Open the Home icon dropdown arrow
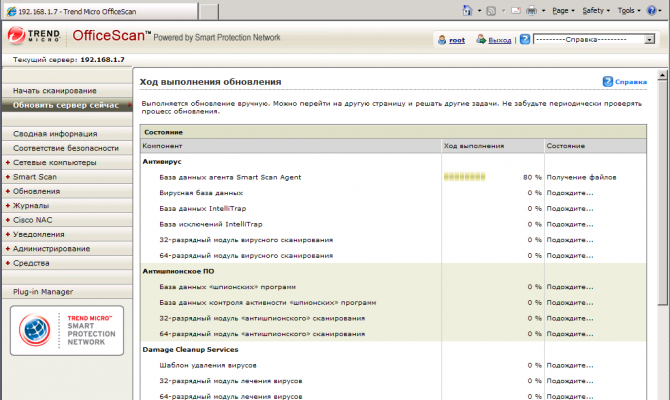Screen dimensions: 670x400 pos(479,11)
